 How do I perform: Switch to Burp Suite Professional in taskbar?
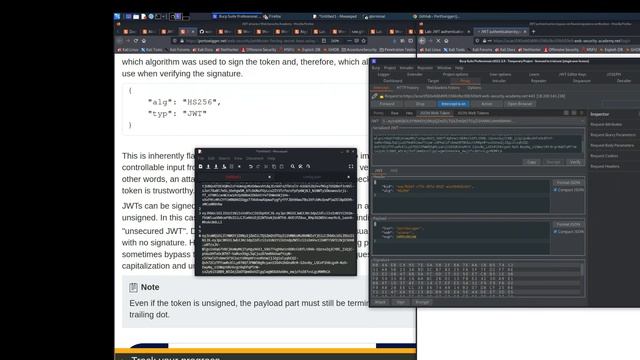236,16
